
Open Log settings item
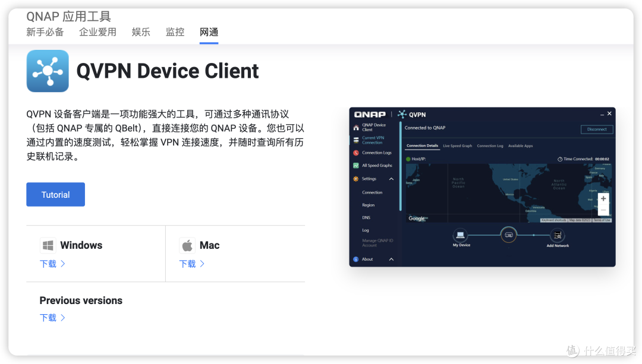tap(365, 230)
